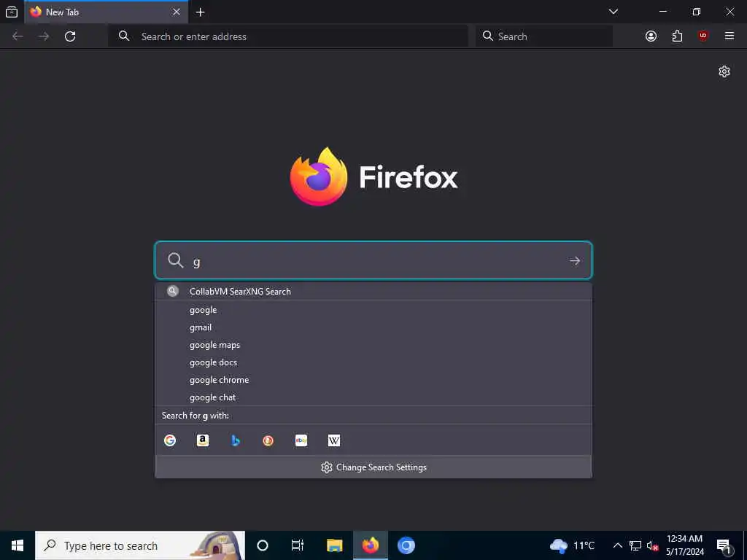This screenshot has width=747, height=560.
Task: Open the 11°C weather widget
Action: [x=572, y=545]
